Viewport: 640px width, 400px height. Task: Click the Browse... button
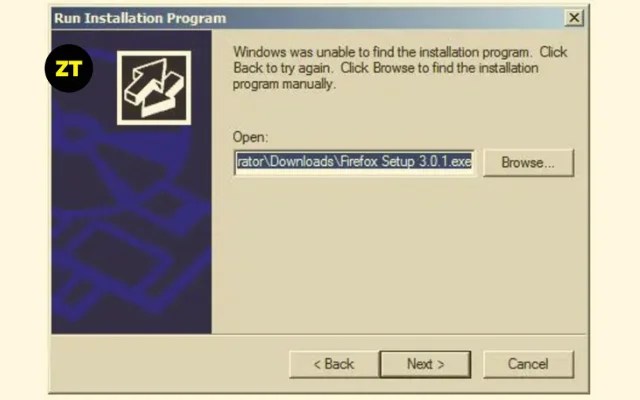tap(528, 162)
